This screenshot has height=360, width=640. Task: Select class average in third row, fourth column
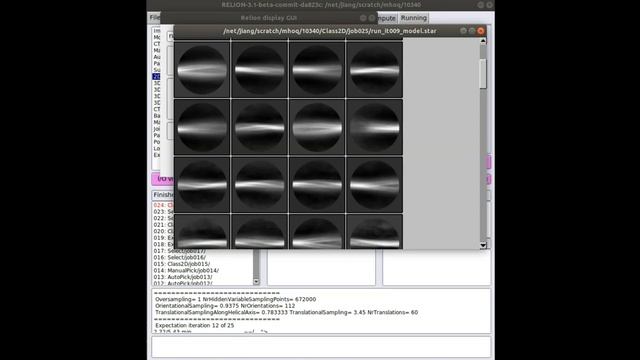[375, 185]
